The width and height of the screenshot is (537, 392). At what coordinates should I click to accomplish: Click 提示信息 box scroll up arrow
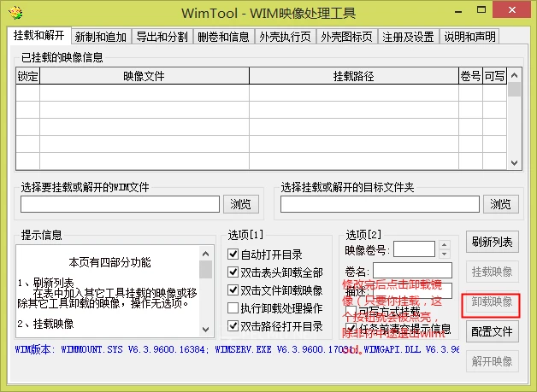(205, 254)
